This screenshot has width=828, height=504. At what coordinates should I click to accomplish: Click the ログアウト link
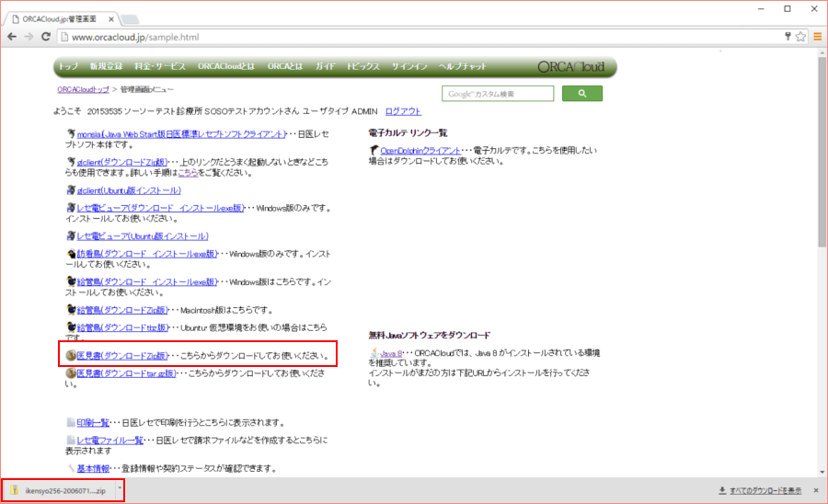(x=403, y=111)
